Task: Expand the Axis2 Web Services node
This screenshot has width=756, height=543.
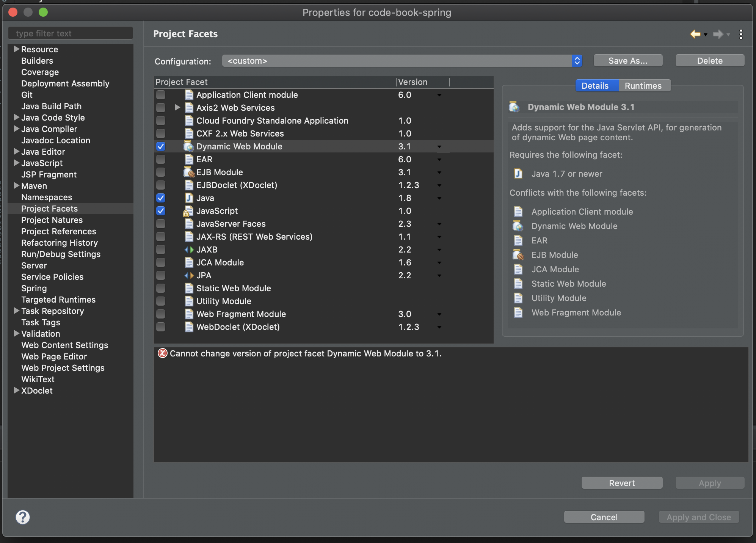Action: coord(177,108)
